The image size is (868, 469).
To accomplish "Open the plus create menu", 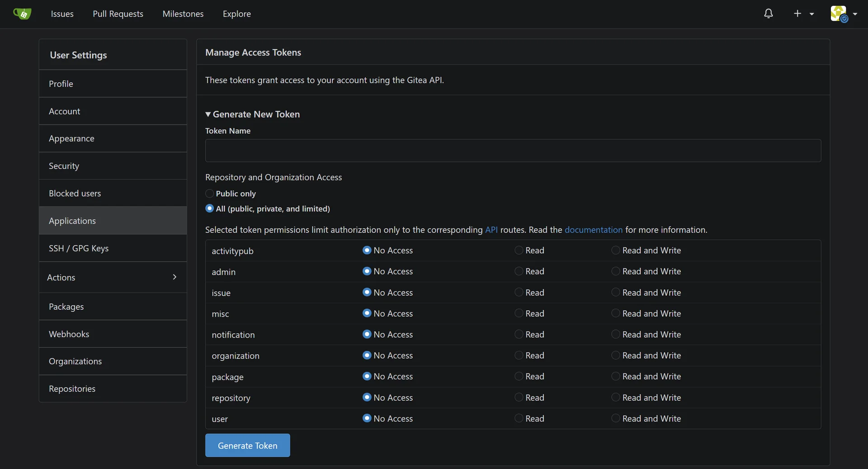I will click(803, 14).
